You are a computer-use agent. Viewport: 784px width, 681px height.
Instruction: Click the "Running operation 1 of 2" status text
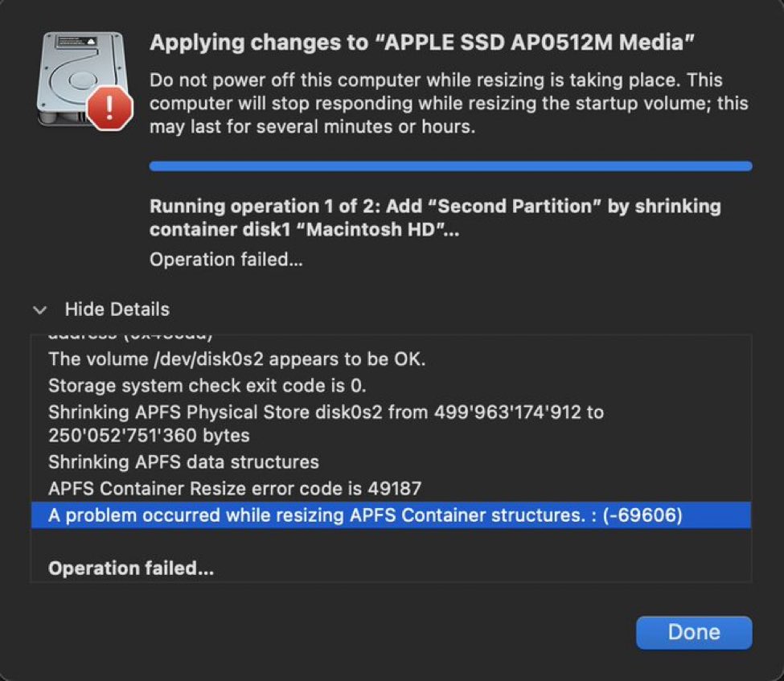[434, 218]
